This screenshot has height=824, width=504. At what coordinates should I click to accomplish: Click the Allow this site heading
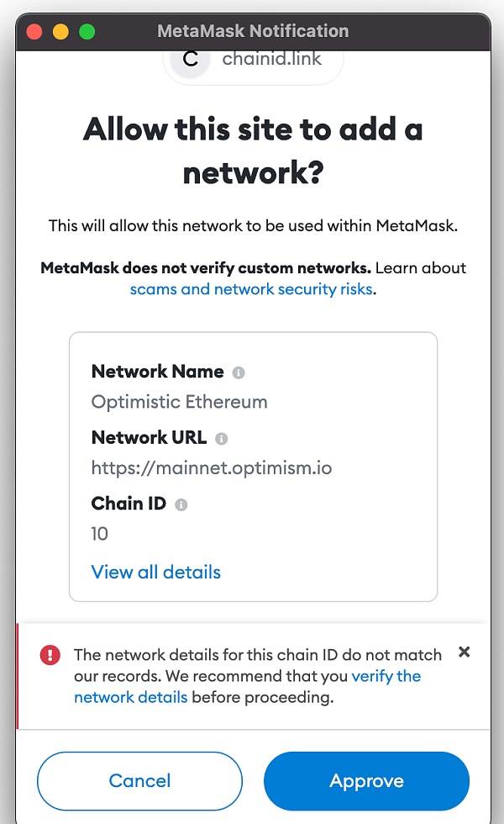253,151
